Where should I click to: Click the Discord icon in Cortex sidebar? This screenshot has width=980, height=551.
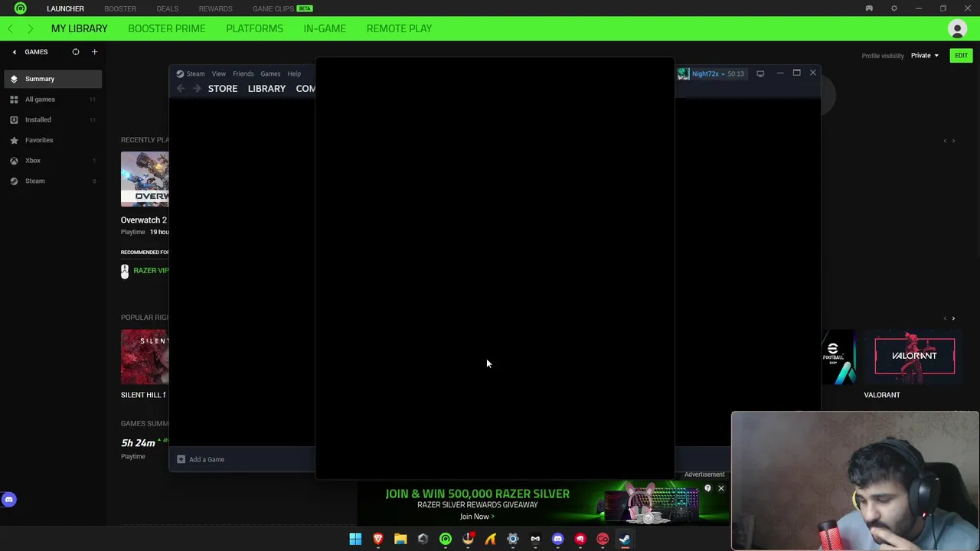coord(9,500)
